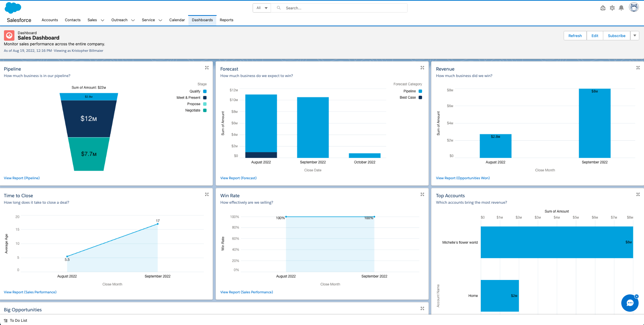This screenshot has width=644, height=325.
Task: Open the Service tab dropdown chevron
Action: pyautogui.click(x=160, y=20)
